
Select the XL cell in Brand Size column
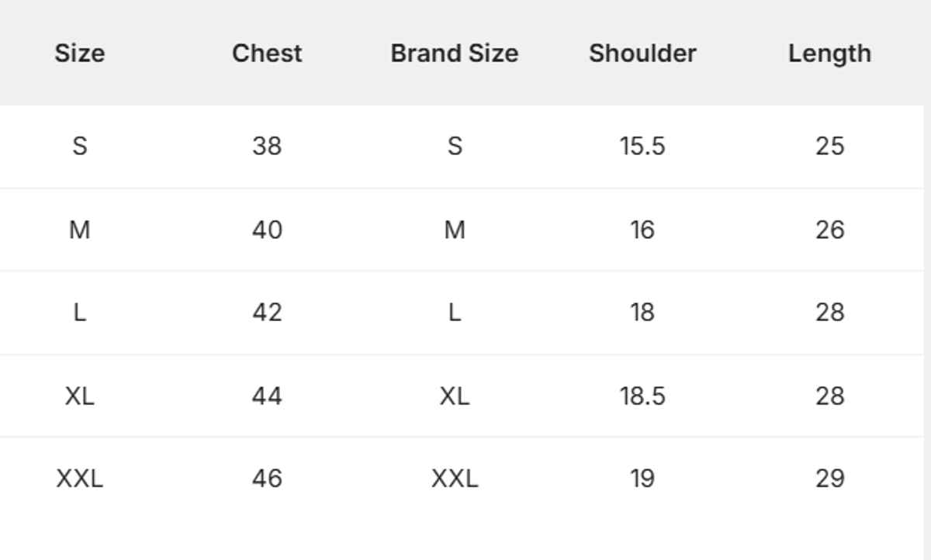(x=455, y=396)
